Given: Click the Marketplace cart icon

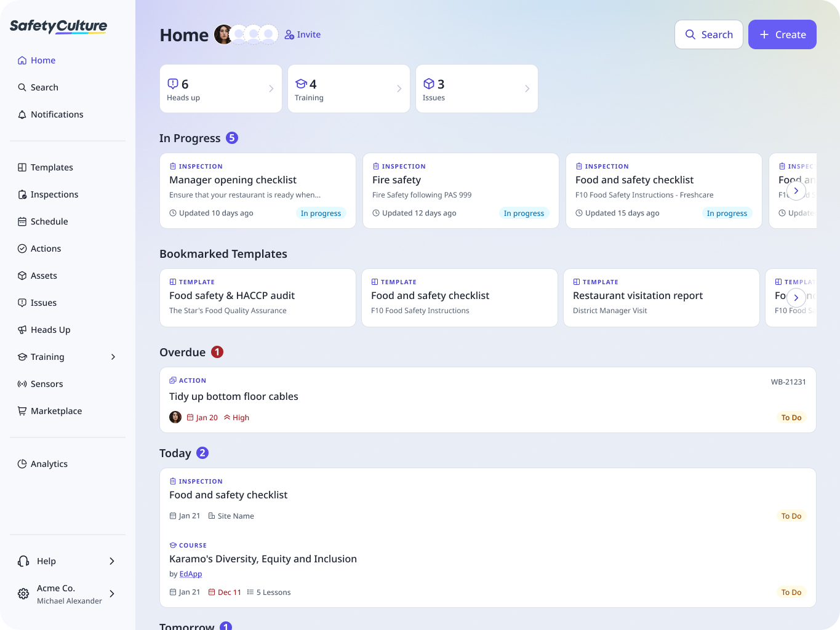Looking at the screenshot, I should 22,411.
